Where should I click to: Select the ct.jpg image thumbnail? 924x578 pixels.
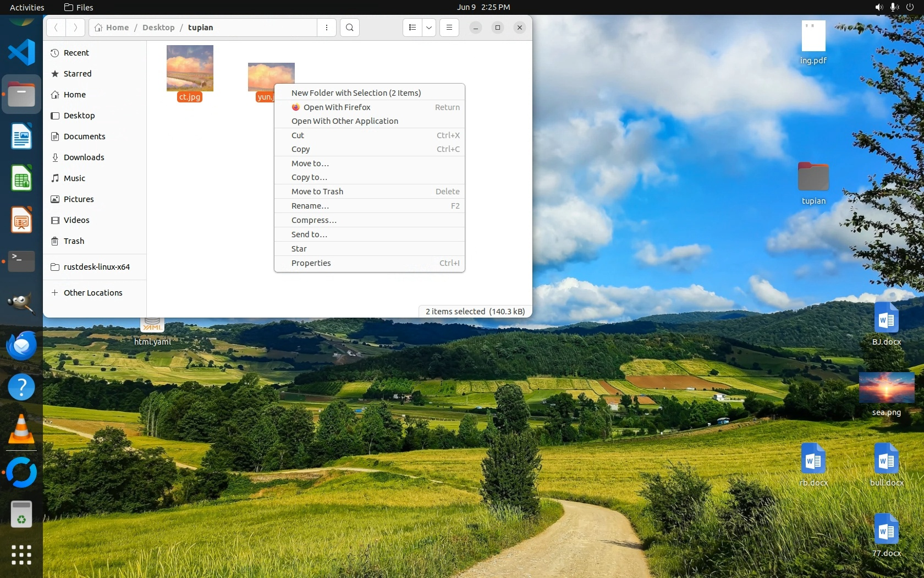tap(190, 68)
